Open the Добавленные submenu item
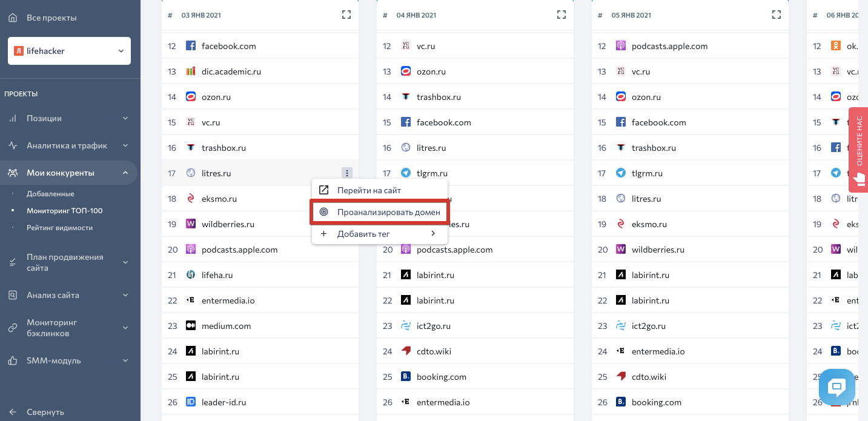 point(50,194)
